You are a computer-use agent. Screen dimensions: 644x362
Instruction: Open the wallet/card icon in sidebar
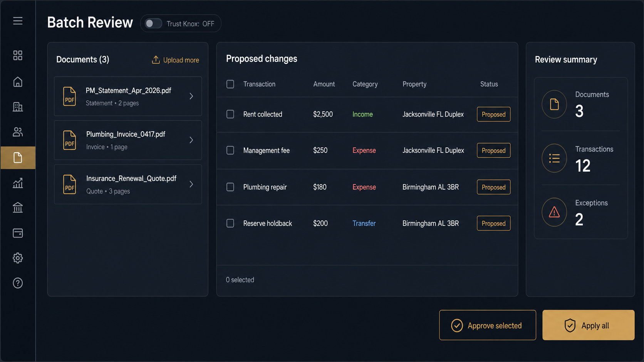coord(18,233)
